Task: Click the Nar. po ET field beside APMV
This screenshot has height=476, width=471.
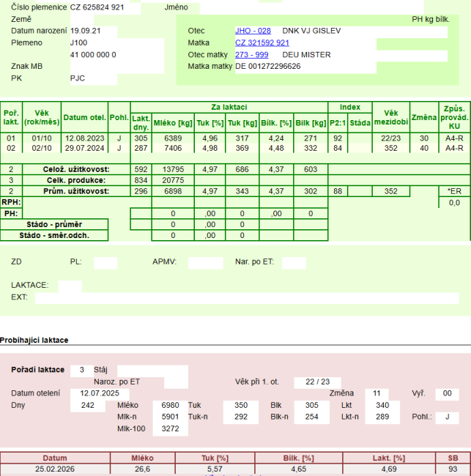Action: [x=294, y=261]
